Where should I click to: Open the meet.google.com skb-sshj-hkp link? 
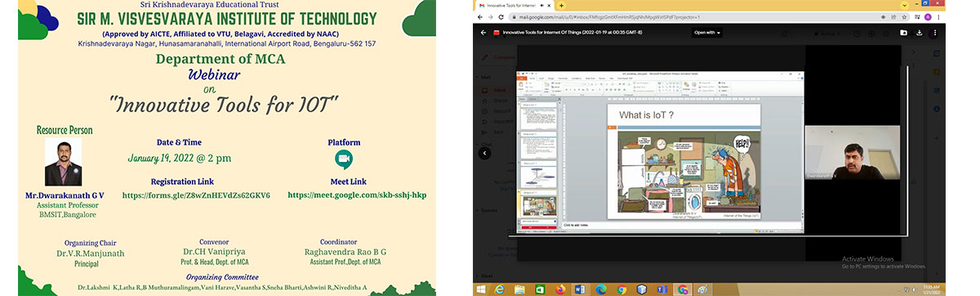357,195
